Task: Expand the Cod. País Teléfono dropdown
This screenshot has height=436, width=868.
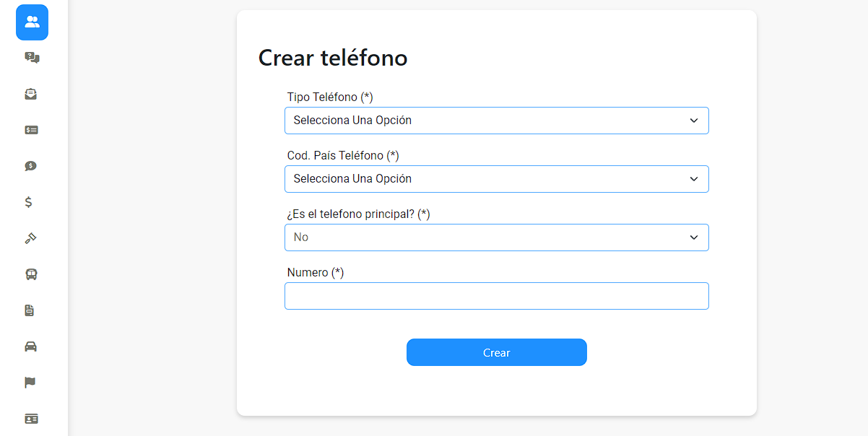Action: [497, 179]
